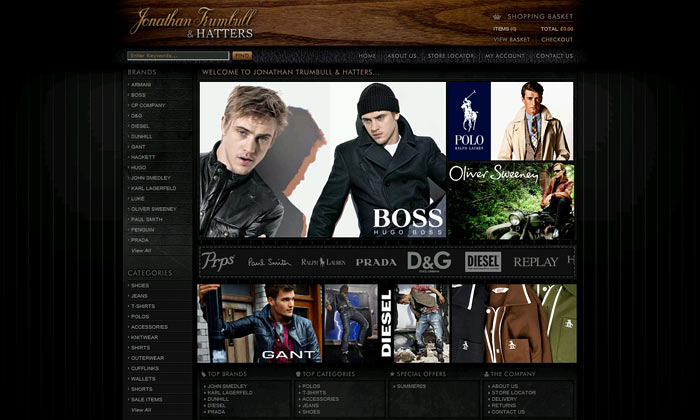Viewport: 700px width, 420px height.
Task: Go to Home in the top navigation
Action: point(367,56)
